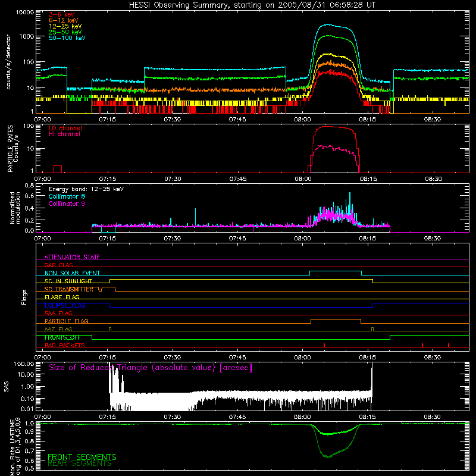Click the A4Z FLAG label
The width and height of the screenshot is (476, 476).
tap(58, 329)
